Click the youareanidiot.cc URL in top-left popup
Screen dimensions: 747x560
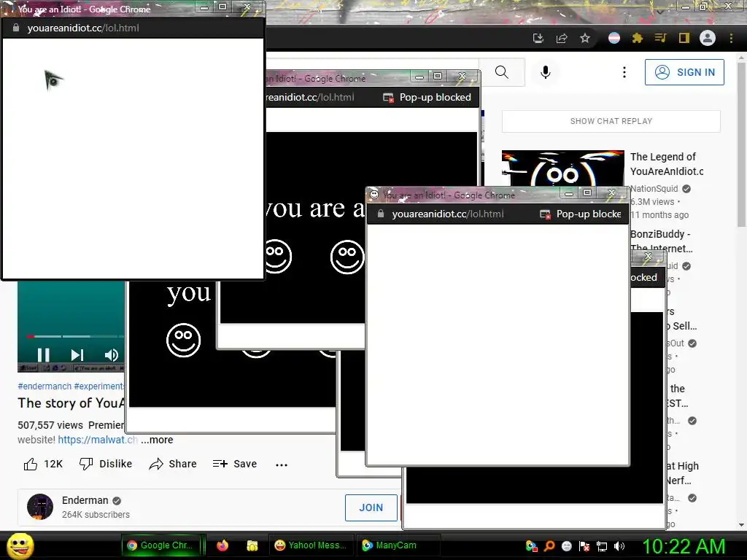(x=83, y=28)
